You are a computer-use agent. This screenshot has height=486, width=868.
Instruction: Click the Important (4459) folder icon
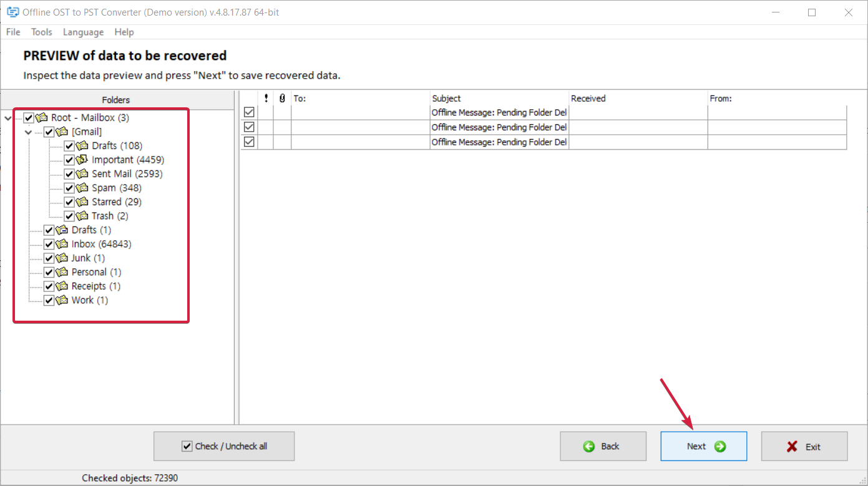(x=82, y=160)
